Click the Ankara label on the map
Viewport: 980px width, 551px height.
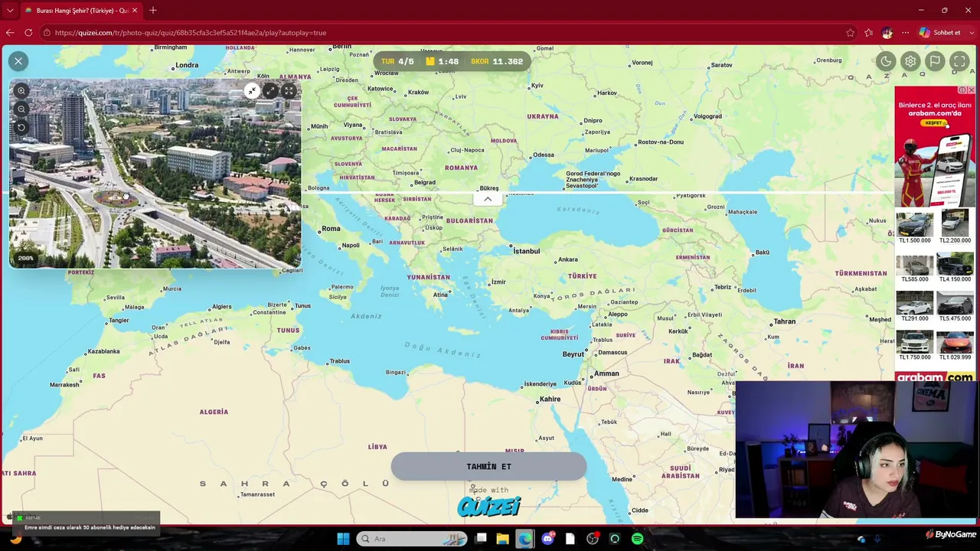(x=568, y=259)
